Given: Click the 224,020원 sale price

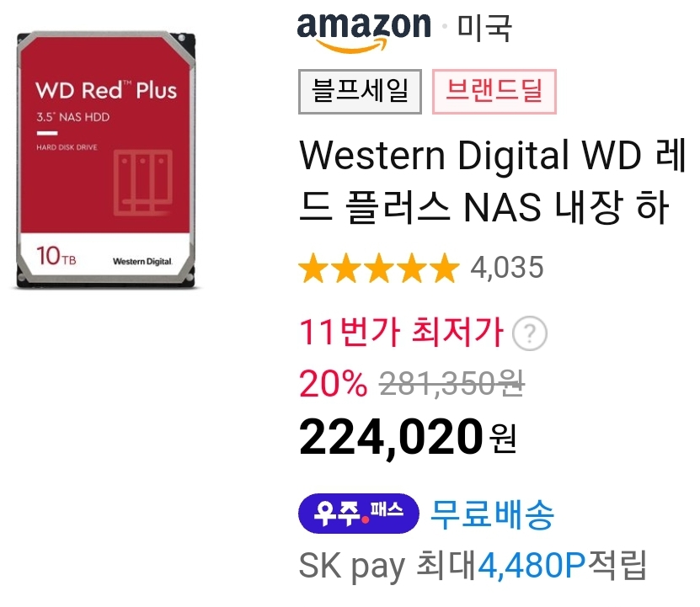Looking at the screenshot, I should pos(408,437).
